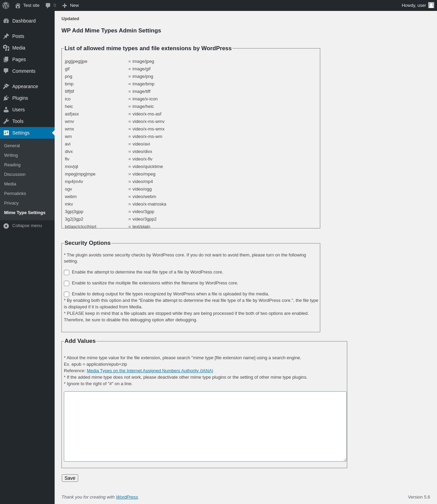This screenshot has width=437, height=504.
Task: Enable real file type detection checkbox
Action: [67, 272]
